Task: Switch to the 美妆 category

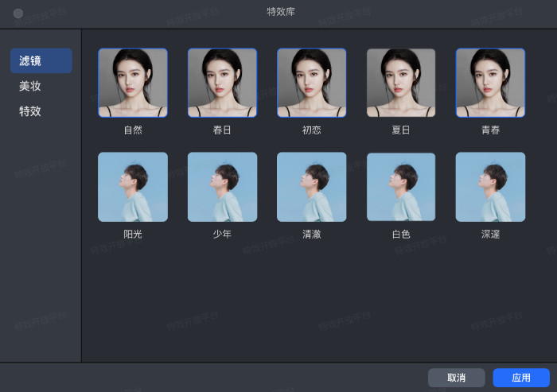Action: pyautogui.click(x=30, y=86)
